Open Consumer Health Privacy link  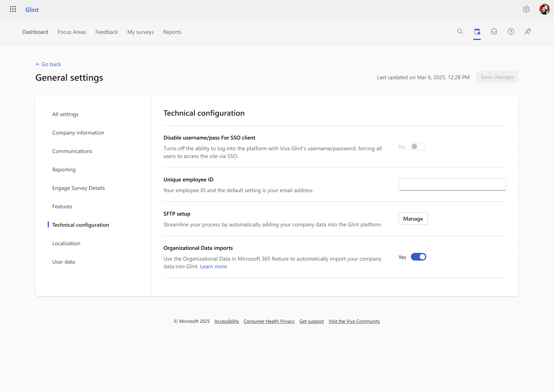[x=269, y=321]
